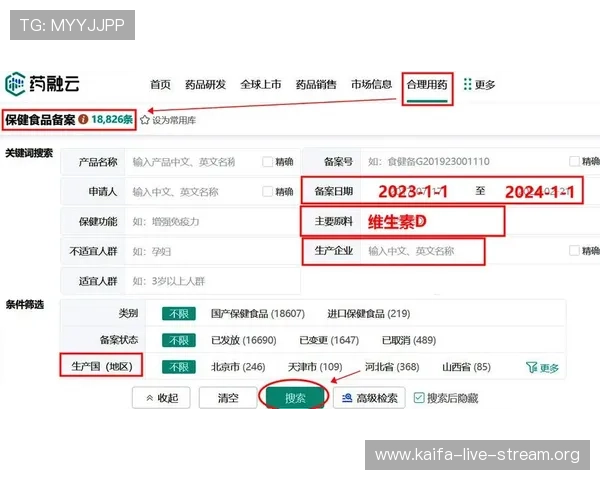Screen dimensions: 600x480
Task: Click the green 搜索 button
Action: point(295,398)
